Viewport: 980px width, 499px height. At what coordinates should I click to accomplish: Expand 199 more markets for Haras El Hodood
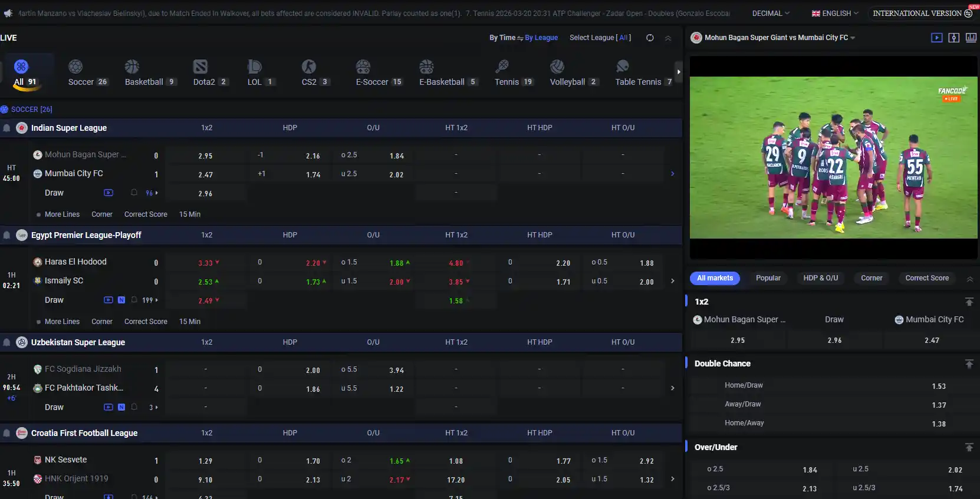[150, 300]
